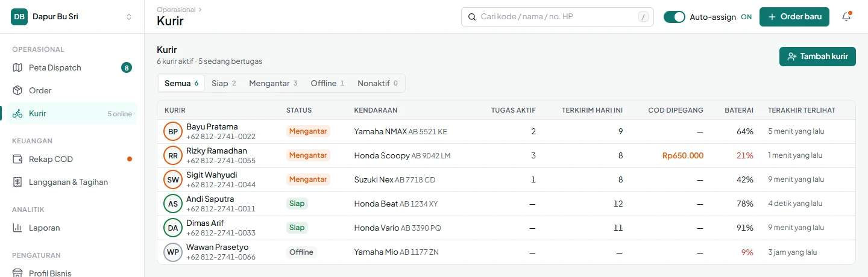The image size is (868, 277).
Task: Click the Profil Bisnis store icon
Action: point(17,273)
